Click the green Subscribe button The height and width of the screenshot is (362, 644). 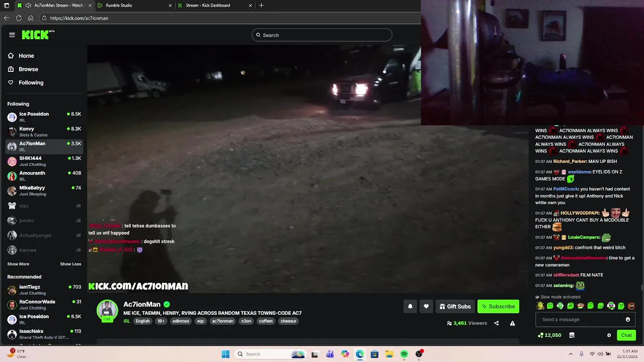point(498,306)
